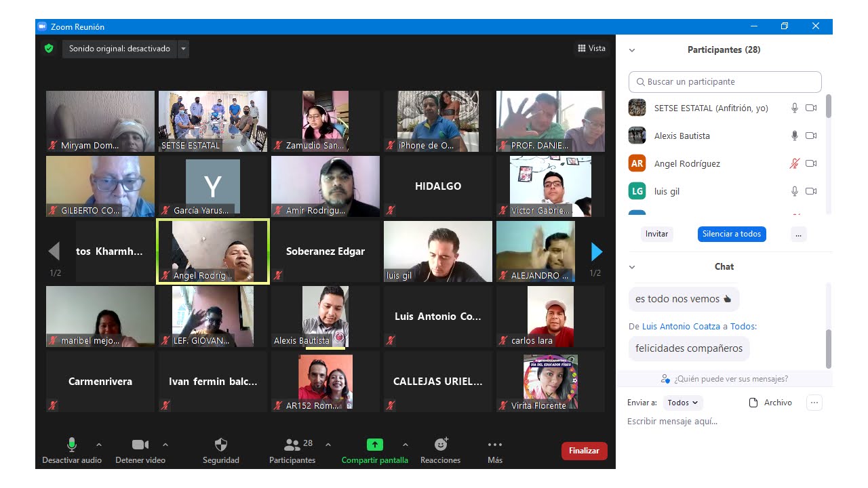The width and height of the screenshot is (868, 488).
Task: Click Alexis Bautista row in participants list
Action: pos(724,136)
